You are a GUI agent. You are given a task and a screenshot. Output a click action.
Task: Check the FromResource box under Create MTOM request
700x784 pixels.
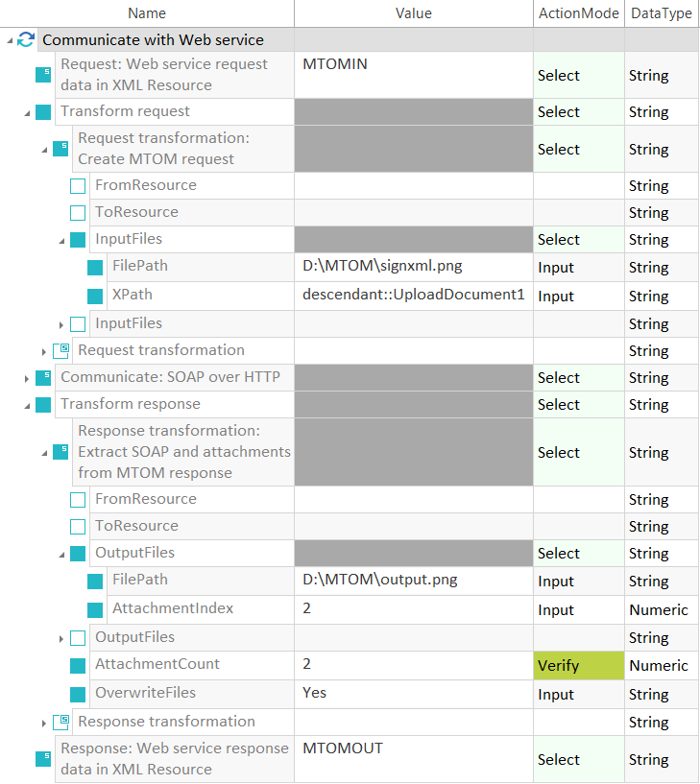[x=78, y=186]
